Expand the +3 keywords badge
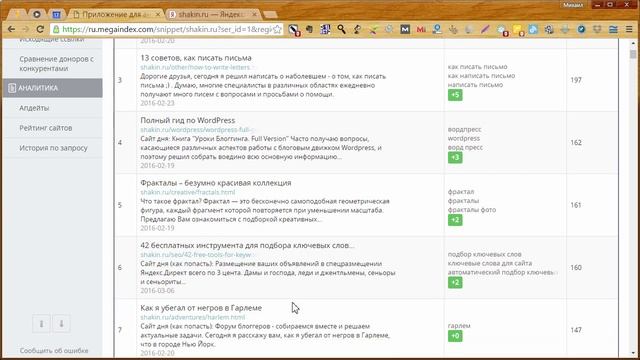 455,158
